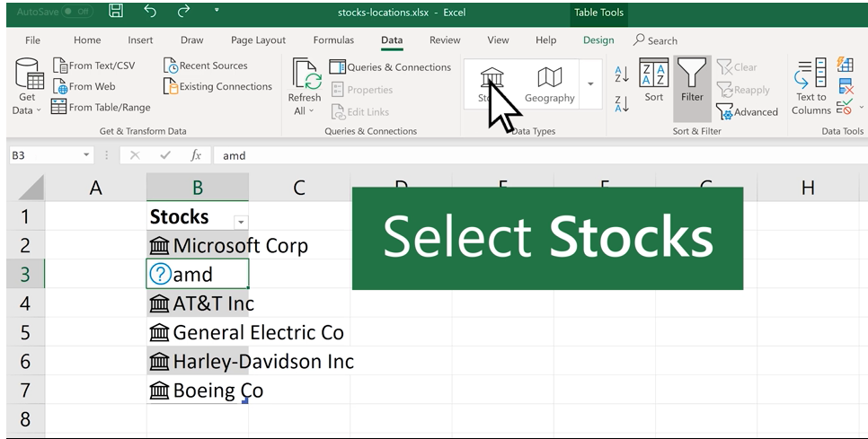Image resolution: width=868 pixels, height=439 pixels.
Task: Open Existing Connections
Action: 218,86
